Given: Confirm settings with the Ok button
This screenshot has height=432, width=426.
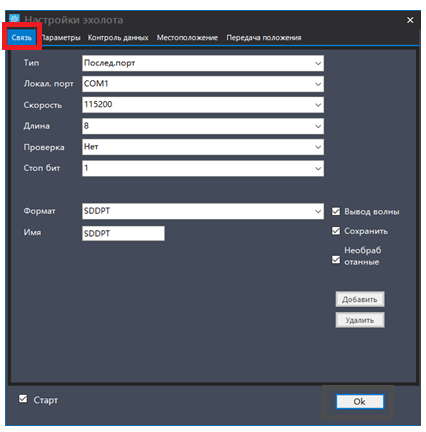Looking at the screenshot, I should (360, 401).
